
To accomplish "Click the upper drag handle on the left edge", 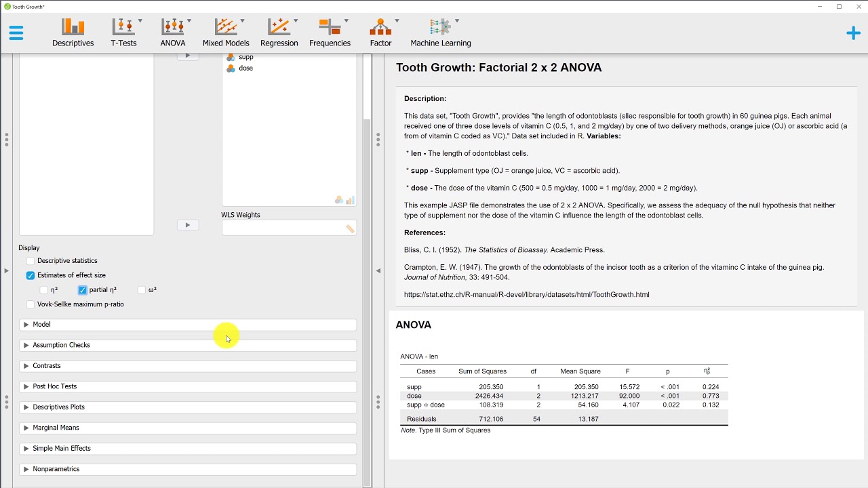I will coord(6,140).
